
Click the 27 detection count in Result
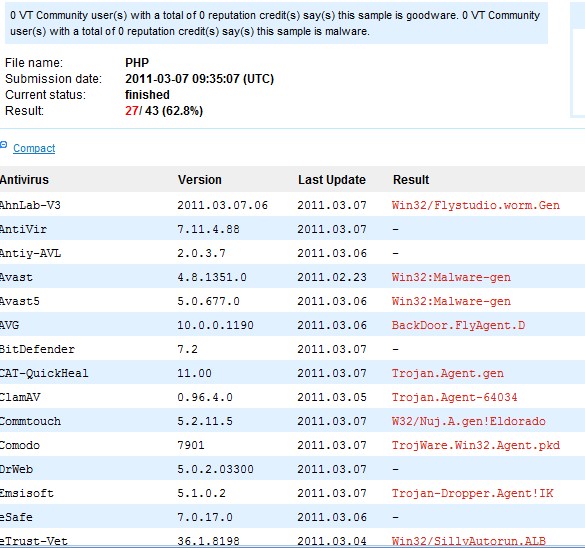[132, 111]
